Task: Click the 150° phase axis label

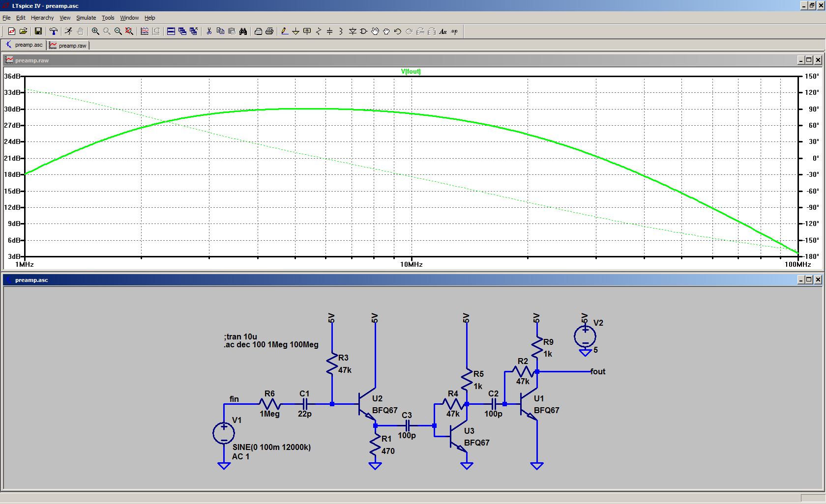Action: 812,76
